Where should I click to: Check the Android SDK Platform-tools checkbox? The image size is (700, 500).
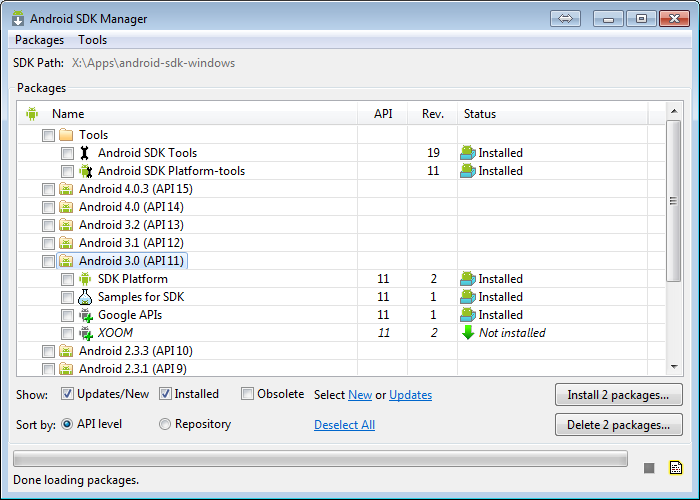click(67, 171)
